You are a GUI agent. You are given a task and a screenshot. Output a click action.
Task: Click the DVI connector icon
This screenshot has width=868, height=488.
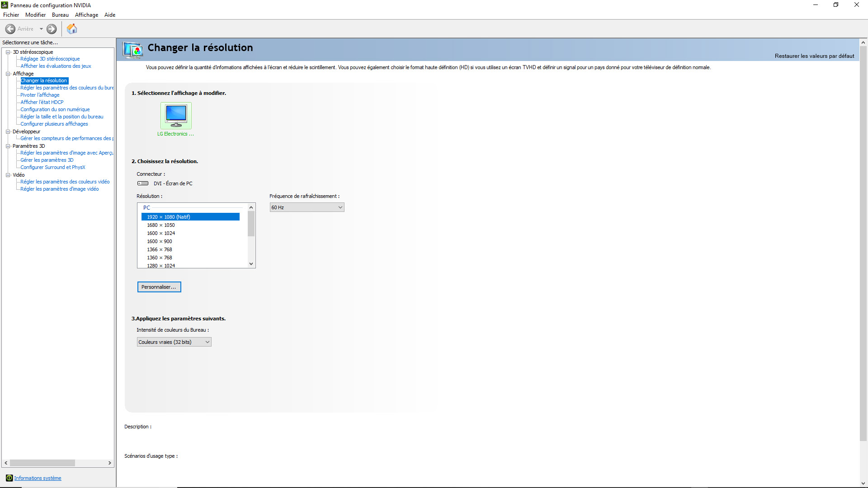[x=143, y=183]
